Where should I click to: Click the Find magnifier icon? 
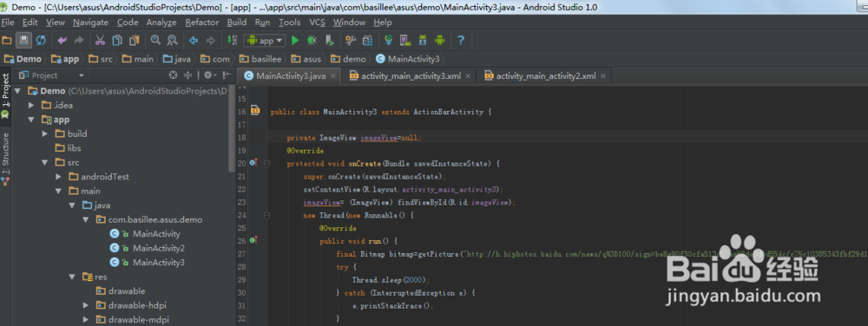155,41
